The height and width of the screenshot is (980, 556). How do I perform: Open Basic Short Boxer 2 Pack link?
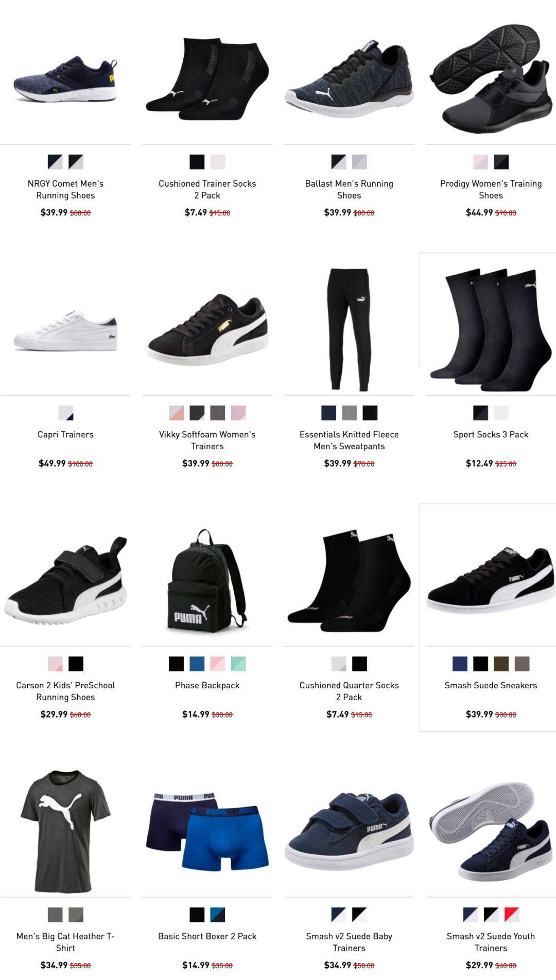click(x=207, y=936)
